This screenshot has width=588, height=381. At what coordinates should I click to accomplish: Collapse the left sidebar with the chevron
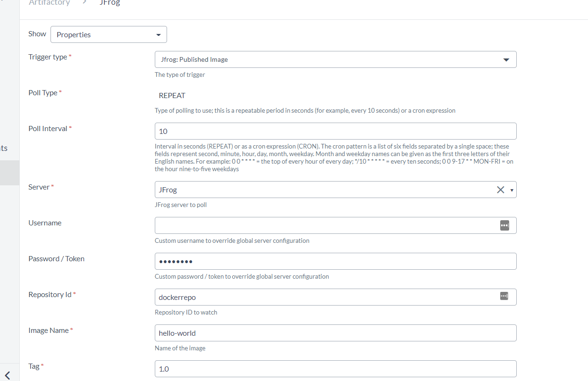(8, 375)
